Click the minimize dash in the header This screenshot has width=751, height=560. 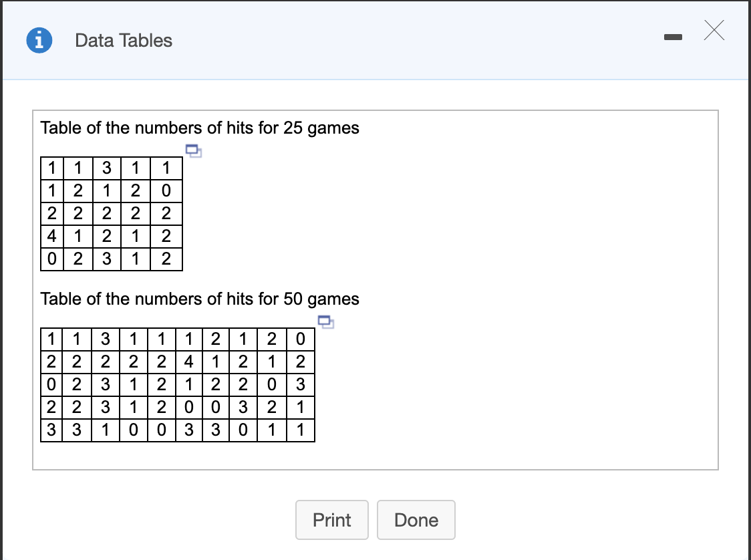pos(673,38)
